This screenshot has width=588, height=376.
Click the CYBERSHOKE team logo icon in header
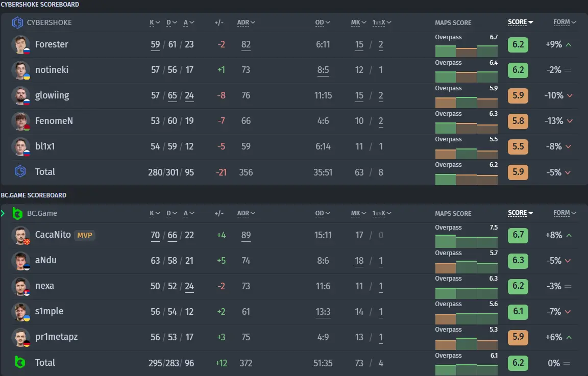click(17, 22)
